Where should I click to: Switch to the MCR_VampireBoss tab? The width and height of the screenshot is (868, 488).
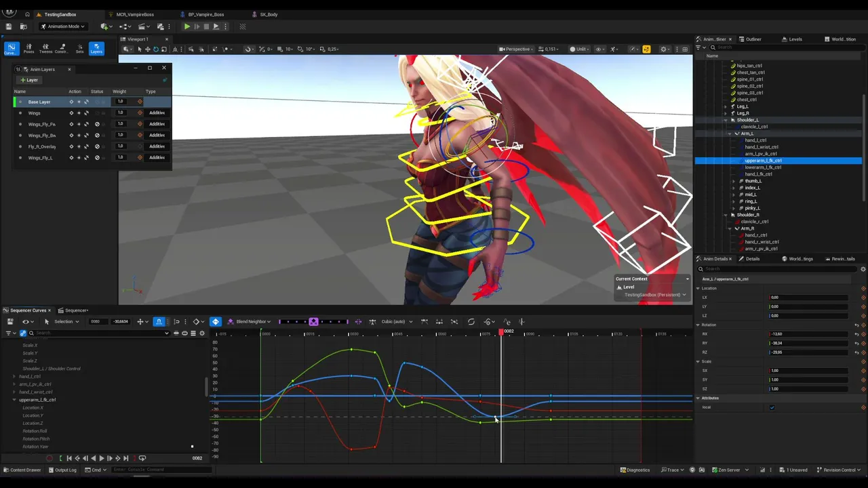[x=135, y=14]
